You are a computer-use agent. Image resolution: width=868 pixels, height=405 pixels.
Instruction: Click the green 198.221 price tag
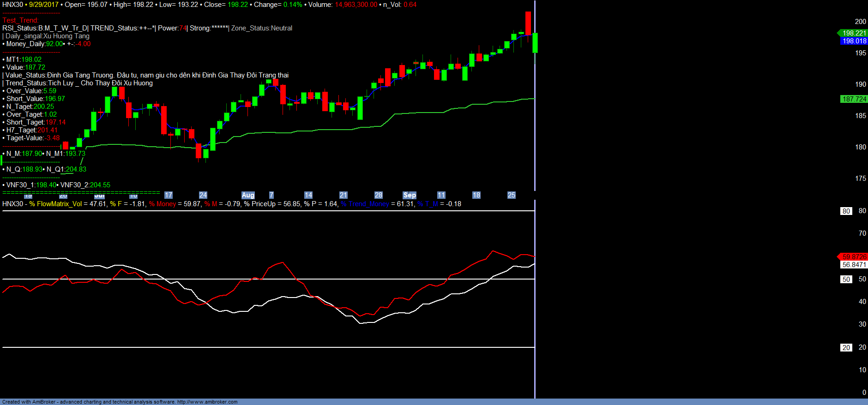854,33
